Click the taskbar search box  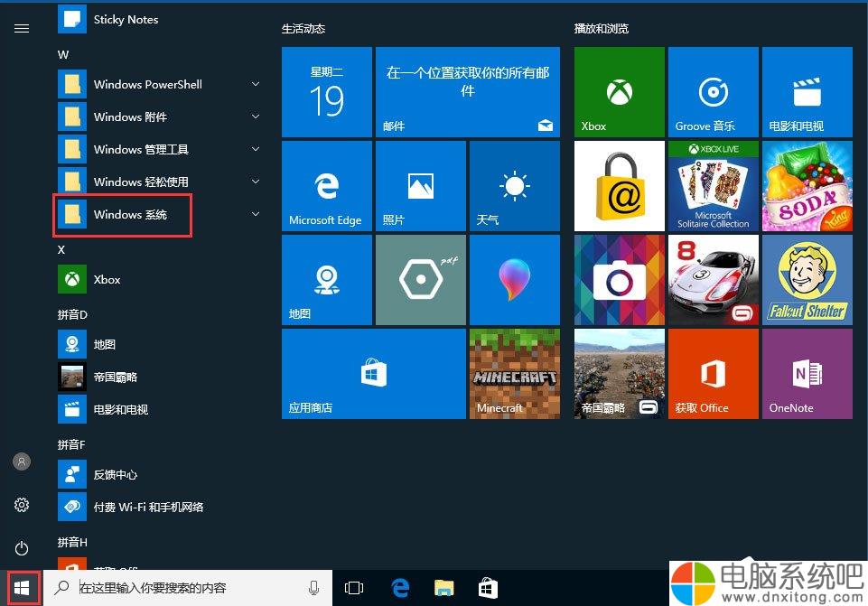pos(188,588)
